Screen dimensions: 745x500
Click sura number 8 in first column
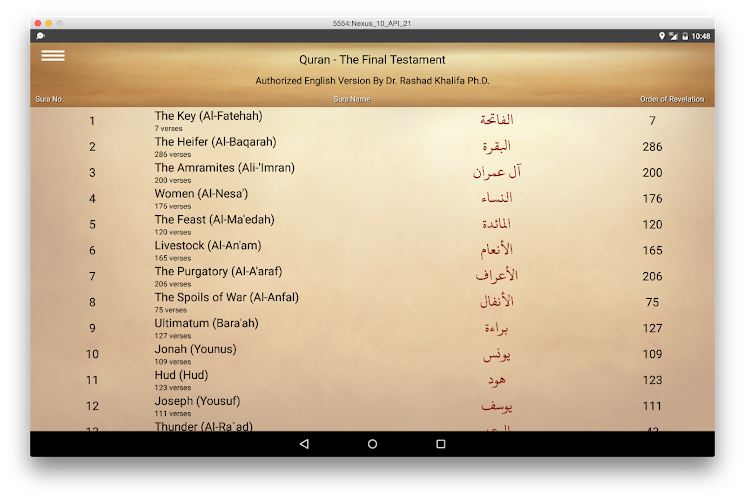92,302
